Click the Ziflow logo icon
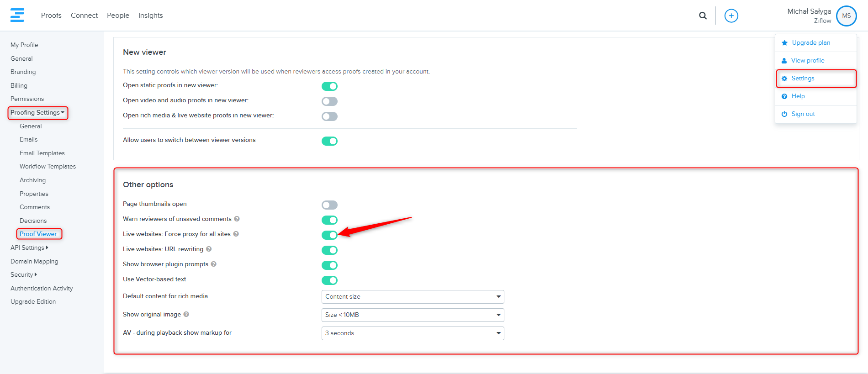This screenshot has width=868, height=374. (x=17, y=15)
